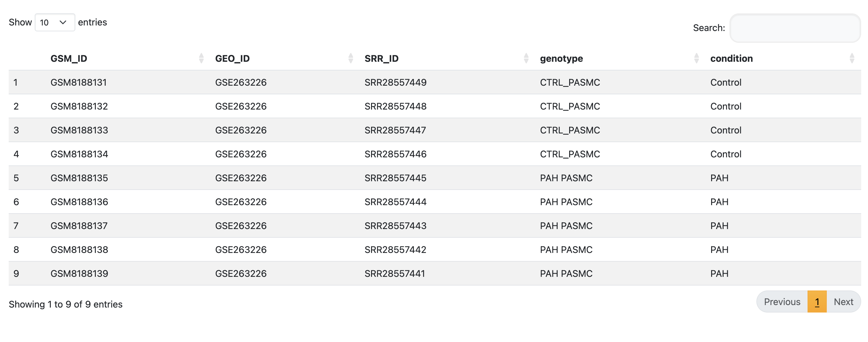Image resolution: width=868 pixels, height=342 pixels.
Task: Click the condition column sort arrows
Action: (852, 58)
